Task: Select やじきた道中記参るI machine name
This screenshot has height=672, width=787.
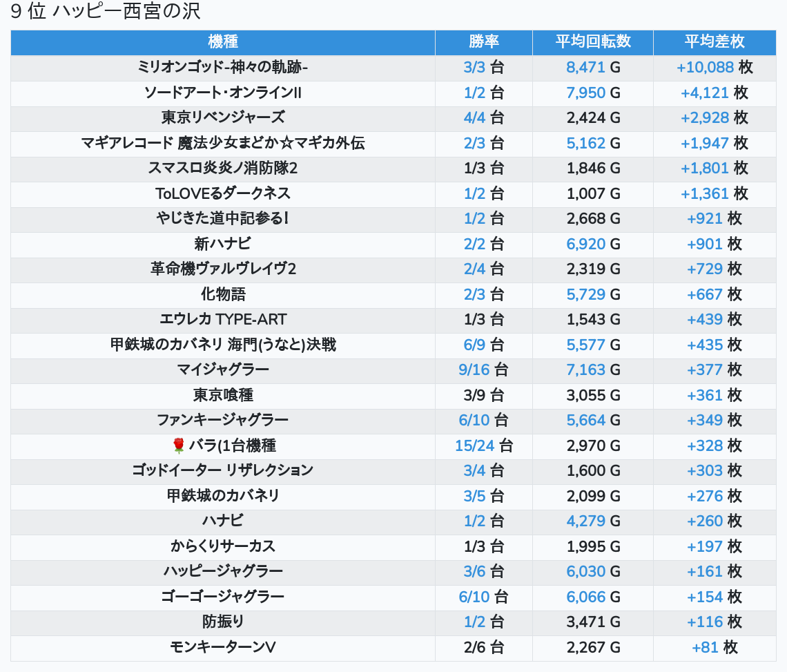Action: point(223,218)
